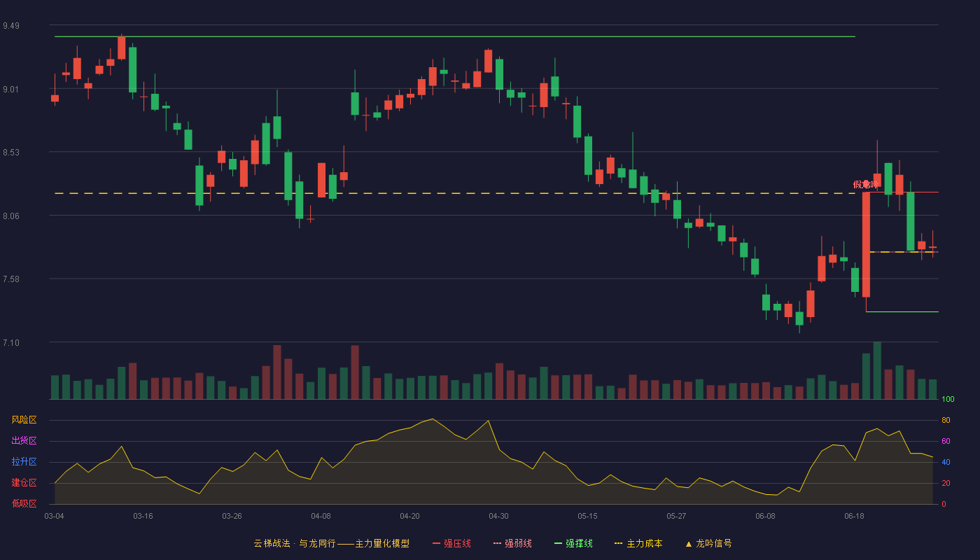The height and width of the screenshot is (560, 980).
Task: Click the 8.06 price axis label
Action: (10, 216)
